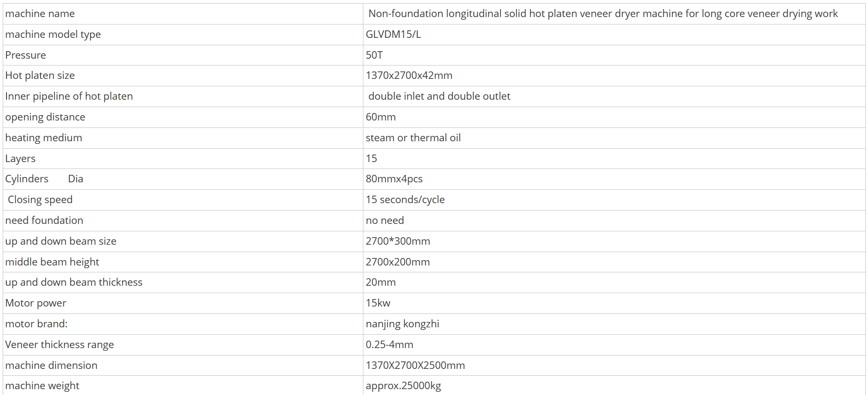Select the 2700*300mm beam size value
Viewport: 868px width, 395px height.
398,241
